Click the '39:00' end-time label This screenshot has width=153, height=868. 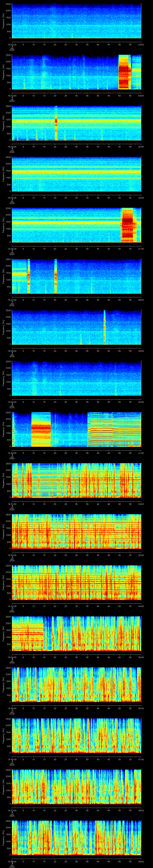[x=141, y=861]
